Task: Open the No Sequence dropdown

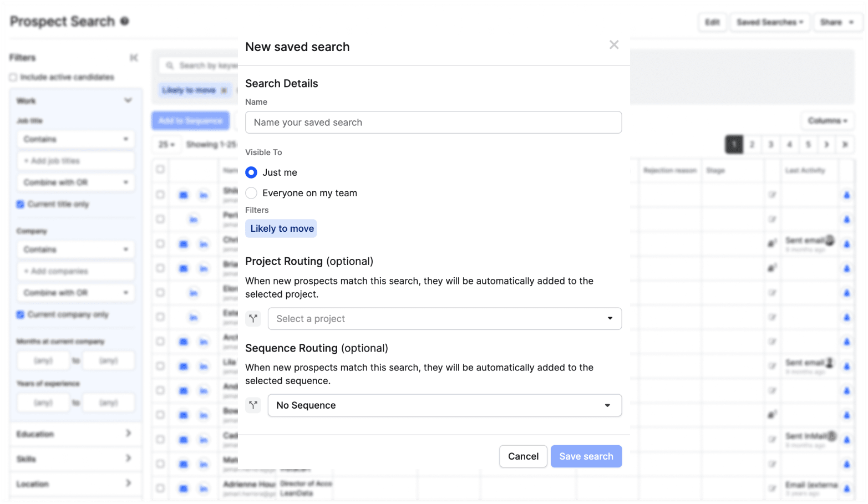Action: click(x=444, y=405)
